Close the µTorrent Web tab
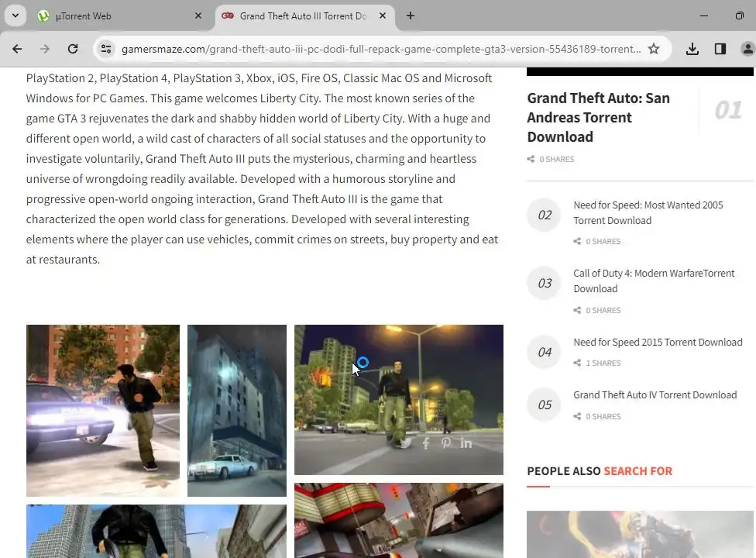Screen dimensions: 756x558 pos(198,16)
